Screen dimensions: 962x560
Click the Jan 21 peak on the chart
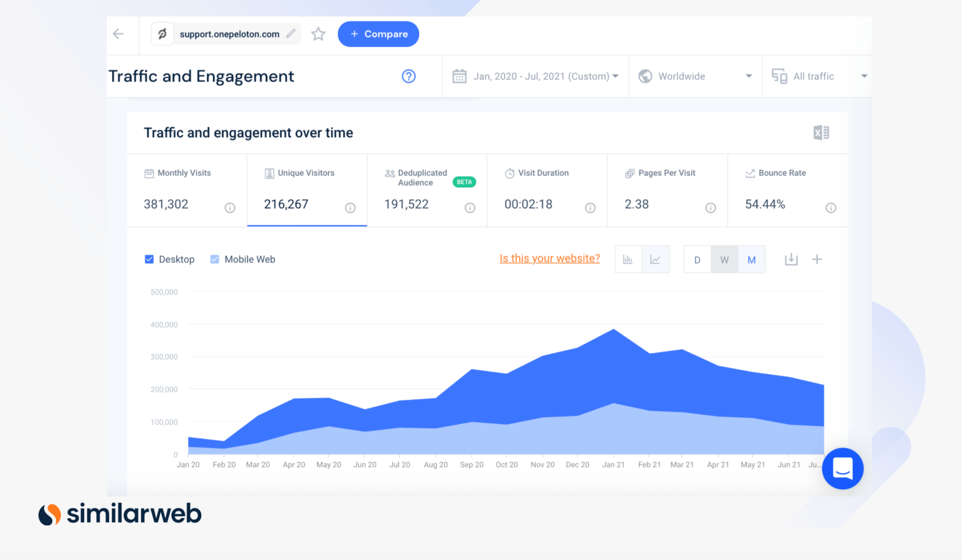(613, 329)
